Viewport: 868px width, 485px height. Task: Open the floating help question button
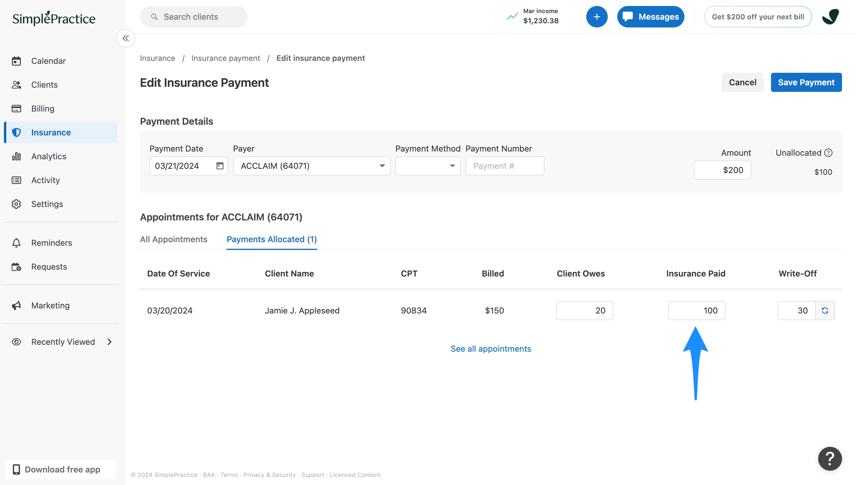pyautogui.click(x=829, y=459)
